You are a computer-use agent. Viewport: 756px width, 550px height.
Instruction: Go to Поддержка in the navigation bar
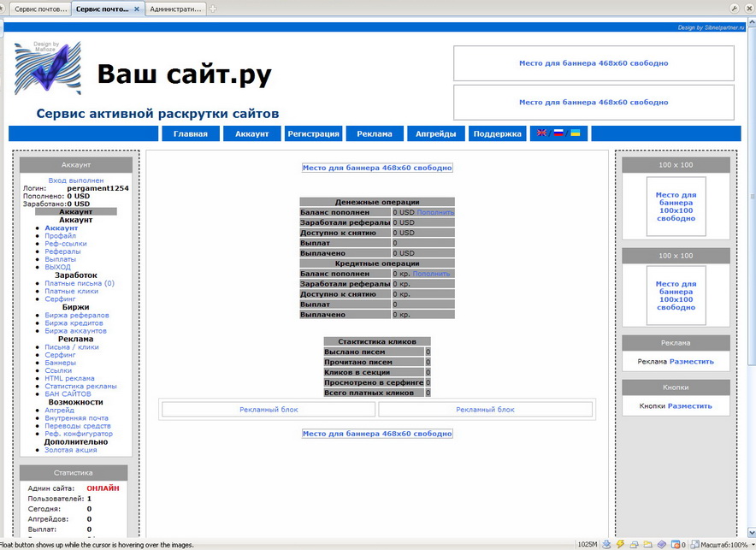pyautogui.click(x=497, y=133)
